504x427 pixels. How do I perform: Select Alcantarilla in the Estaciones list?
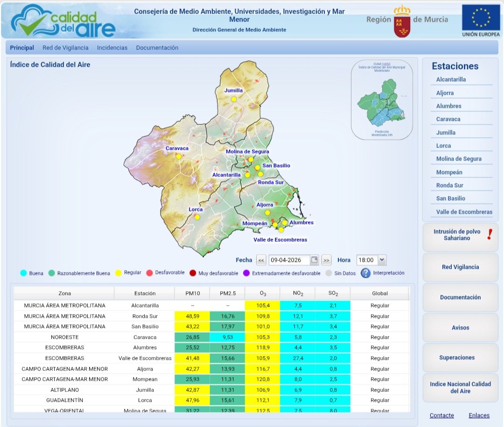451,79
